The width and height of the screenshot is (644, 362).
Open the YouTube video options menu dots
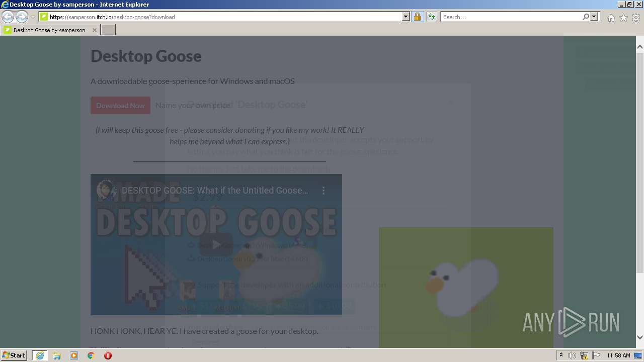pos(324,191)
